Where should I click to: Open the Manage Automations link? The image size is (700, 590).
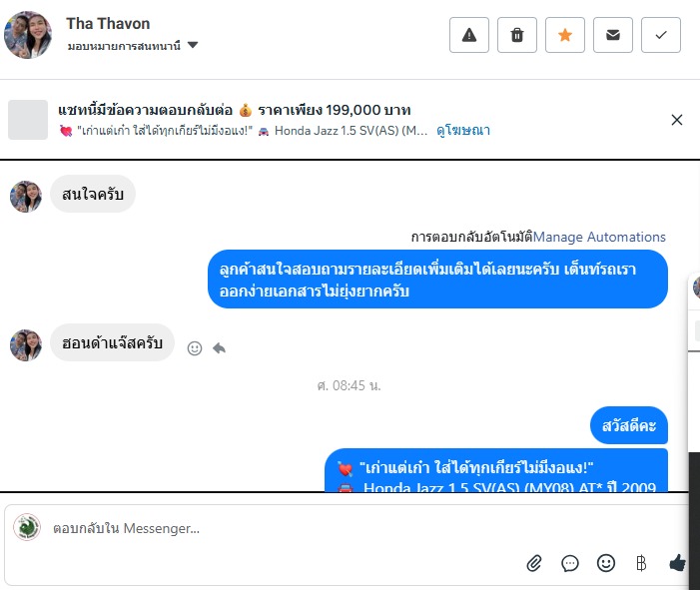click(x=599, y=237)
